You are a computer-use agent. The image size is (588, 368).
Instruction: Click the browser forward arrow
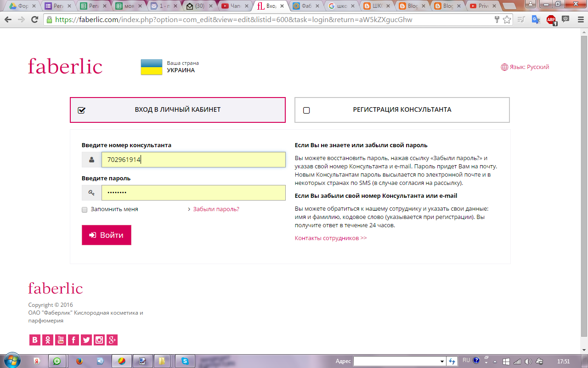click(21, 20)
